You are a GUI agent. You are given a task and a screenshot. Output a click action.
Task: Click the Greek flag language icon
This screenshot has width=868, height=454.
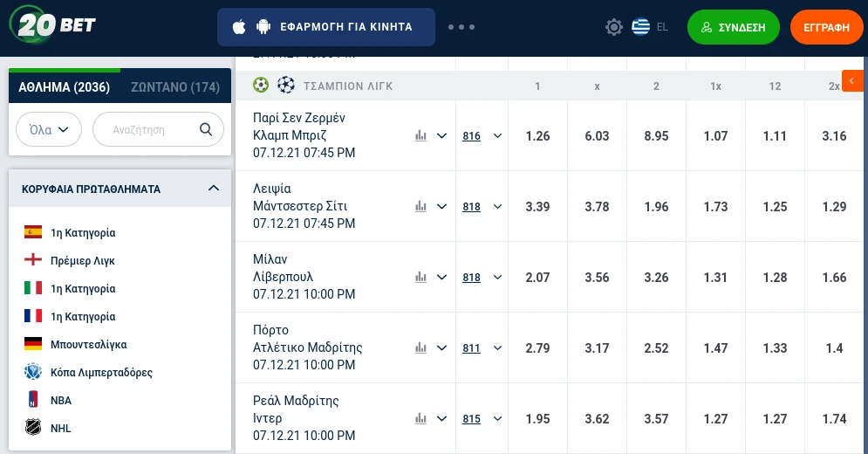point(641,27)
